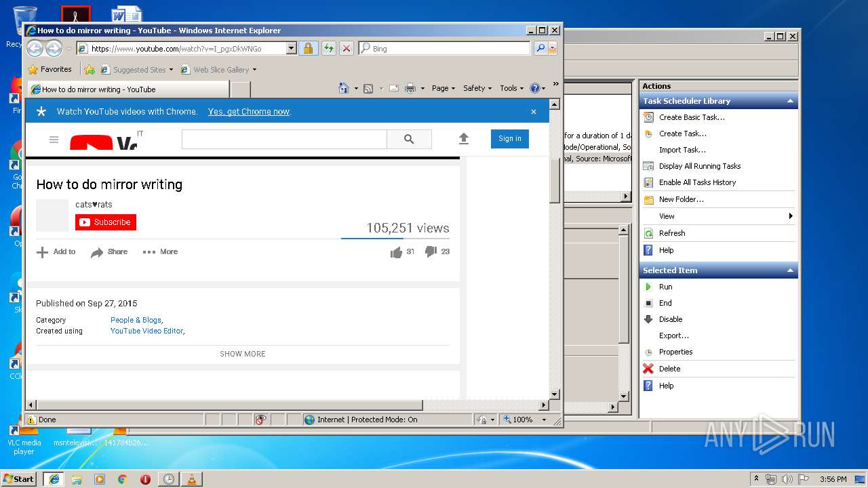Refresh the page with the green arrows icon
The width and height of the screenshot is (868, 488).
click(x=328, y=48)
